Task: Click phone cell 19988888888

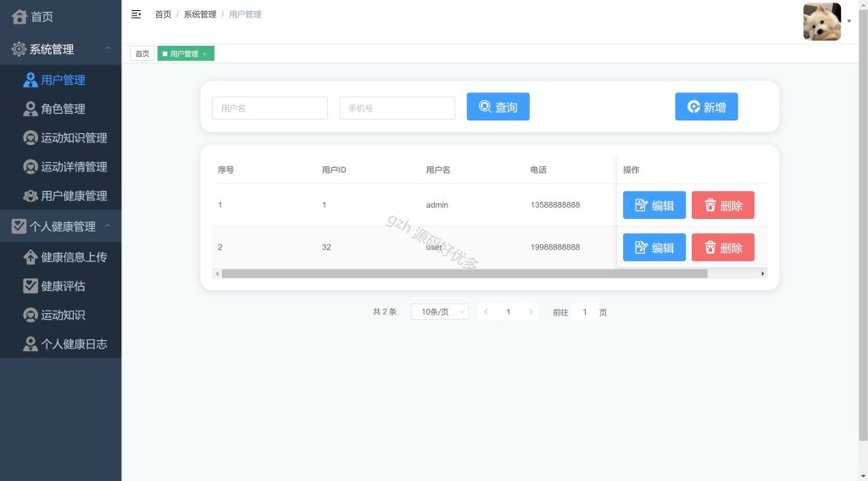Action: tap(555, 247)
